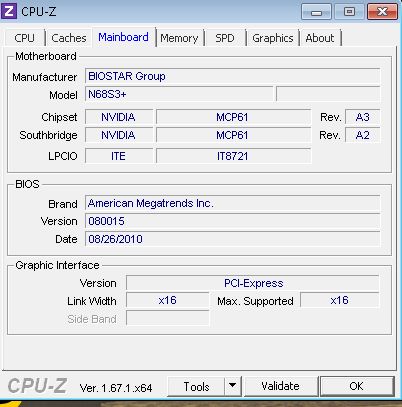
Task: Click the BIOS version 080015 field
Action: [x=232, y=221]
